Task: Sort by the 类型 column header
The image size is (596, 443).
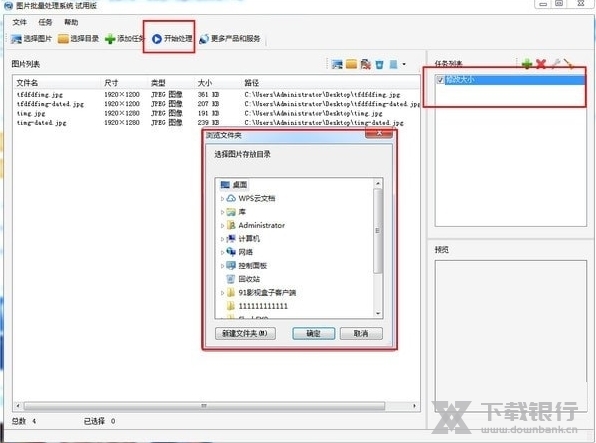Action: point(171,83)
